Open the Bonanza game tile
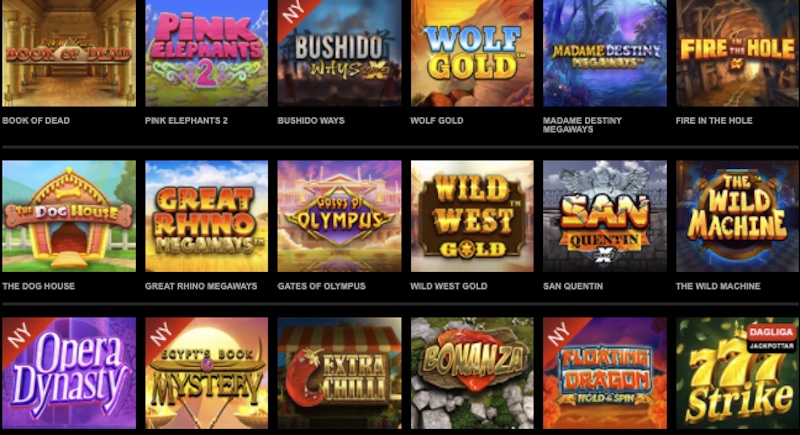Screen dimensions: 800x435 [x=472, y=373]
